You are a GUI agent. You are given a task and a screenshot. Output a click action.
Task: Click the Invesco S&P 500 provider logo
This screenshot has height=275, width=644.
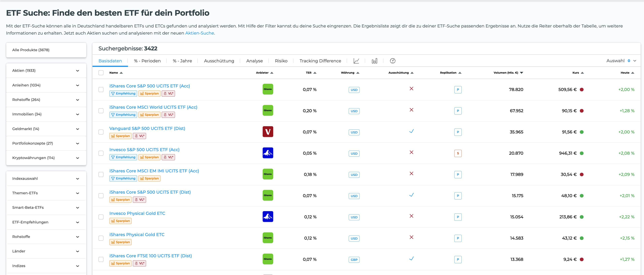pyautogui.click(x=268, y=153)
